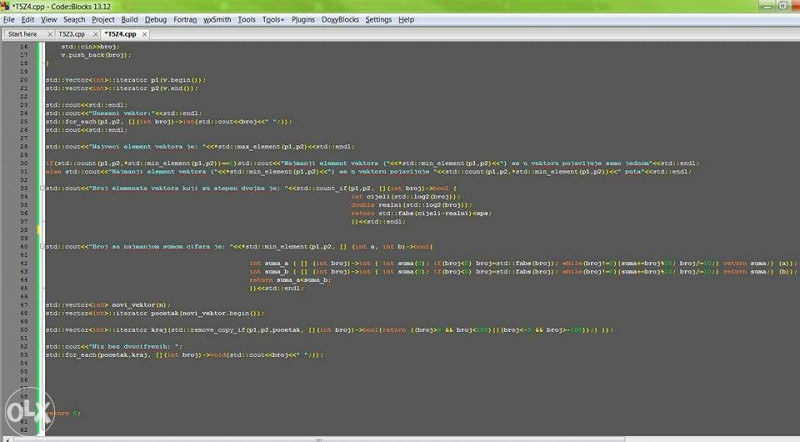Click the 'return std::fabs(cijeli-realni)' line

pyautogui.click(x=421, y=213)
